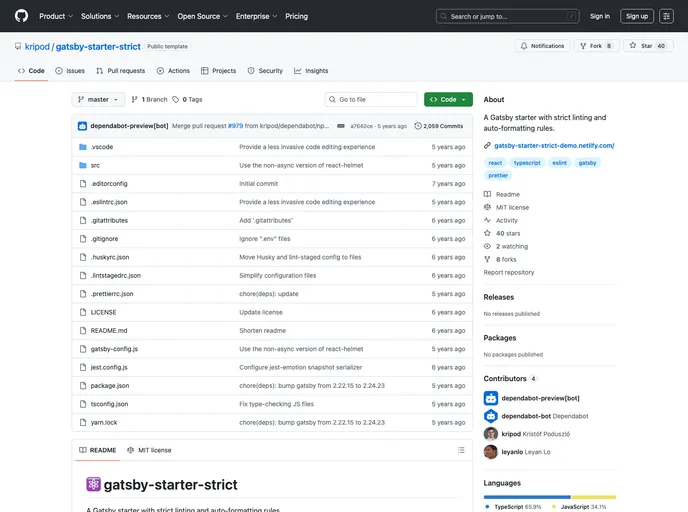Click the prettier topic tag
The image size is (688, 512).
498,175
